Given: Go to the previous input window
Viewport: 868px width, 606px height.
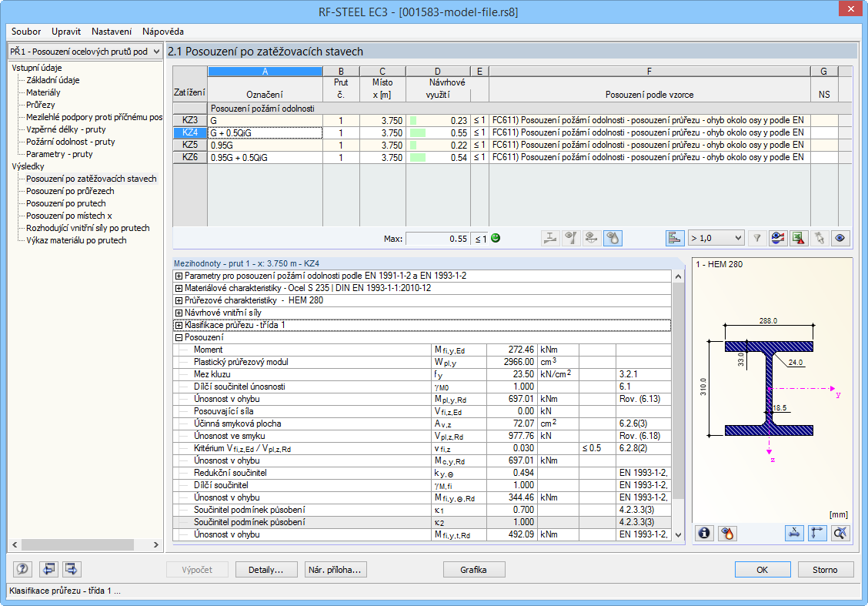Looking at the screenshot, I should pyautogui.click(x=50, y=570).
